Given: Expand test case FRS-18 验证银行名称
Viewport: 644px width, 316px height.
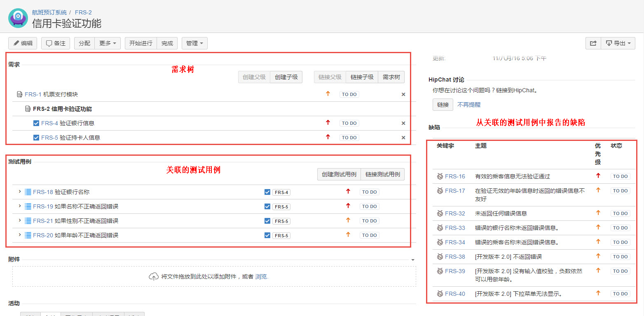Looking at the screenshot, I should click(x=19, y=192).
